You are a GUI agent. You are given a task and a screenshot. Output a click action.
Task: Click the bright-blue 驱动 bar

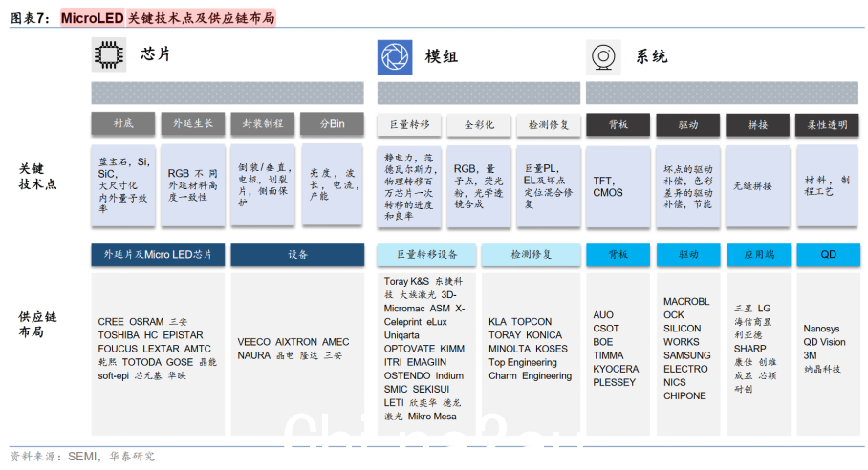pyautogui.click(x=688, y=254)
